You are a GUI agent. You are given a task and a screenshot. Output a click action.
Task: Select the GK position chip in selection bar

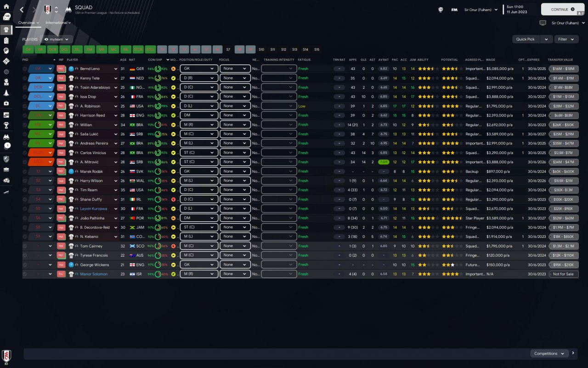(x=28, y=49)
